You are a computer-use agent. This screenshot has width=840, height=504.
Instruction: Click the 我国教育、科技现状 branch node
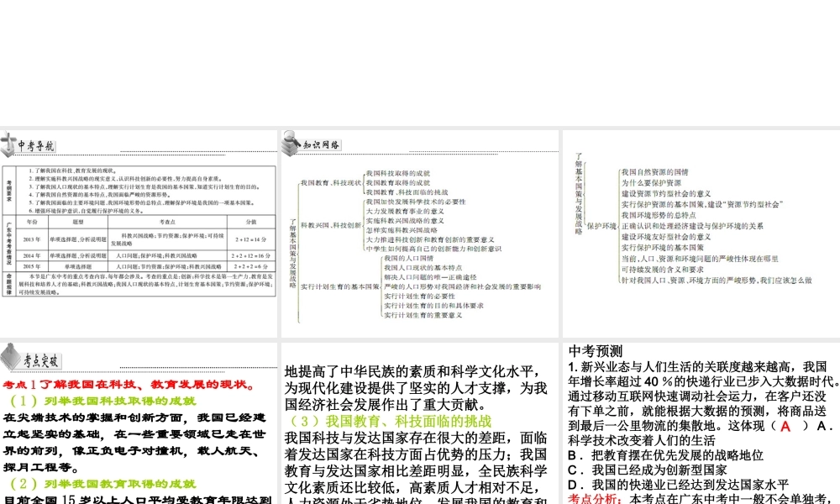tap(330, 182)
